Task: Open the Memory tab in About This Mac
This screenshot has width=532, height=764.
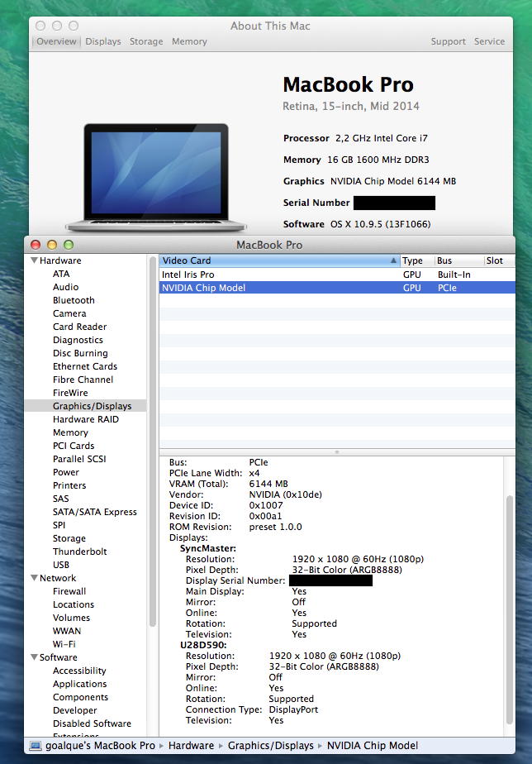Action: (189, 41)
